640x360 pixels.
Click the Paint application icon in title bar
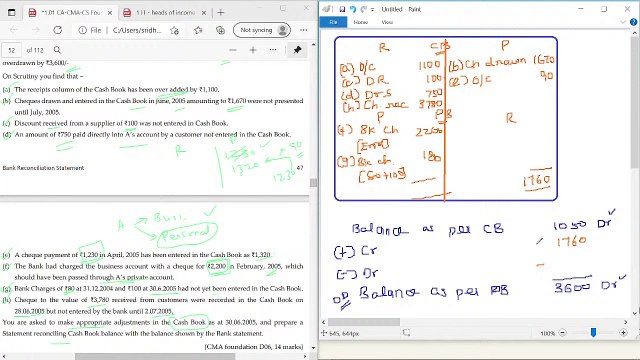tap(327, 9)
